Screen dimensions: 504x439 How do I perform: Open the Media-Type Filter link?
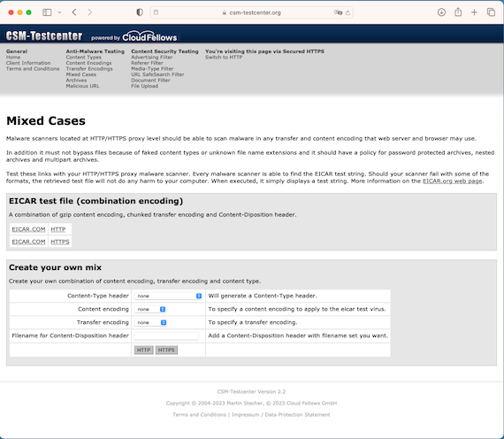152,69
